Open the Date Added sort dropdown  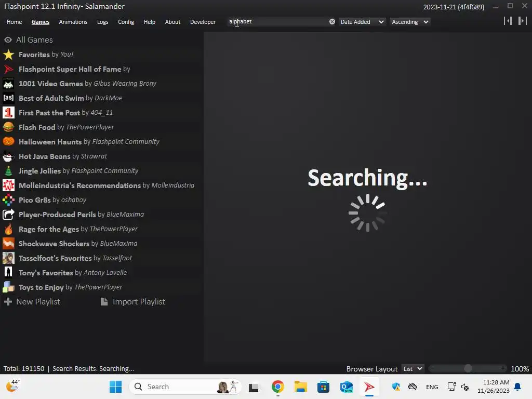click(362, 22)
